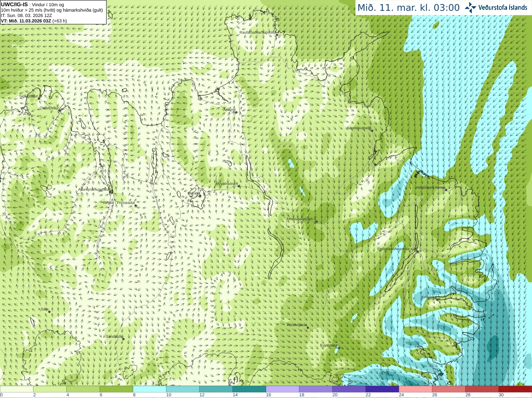Pick the 2–4 m/s light green swatch
Image resolution: width=532 pixels, height=398 pixels.
[x=50, y=389]
